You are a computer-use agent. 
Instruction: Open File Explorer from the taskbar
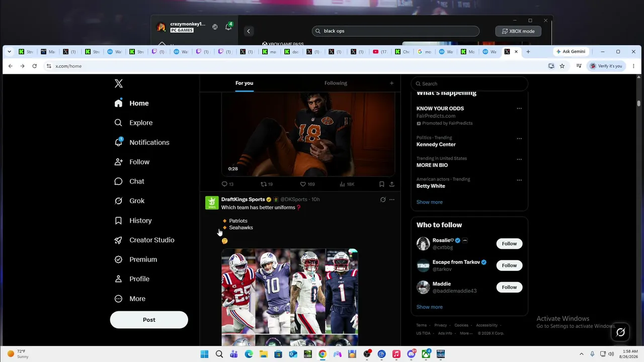point(263,354)
